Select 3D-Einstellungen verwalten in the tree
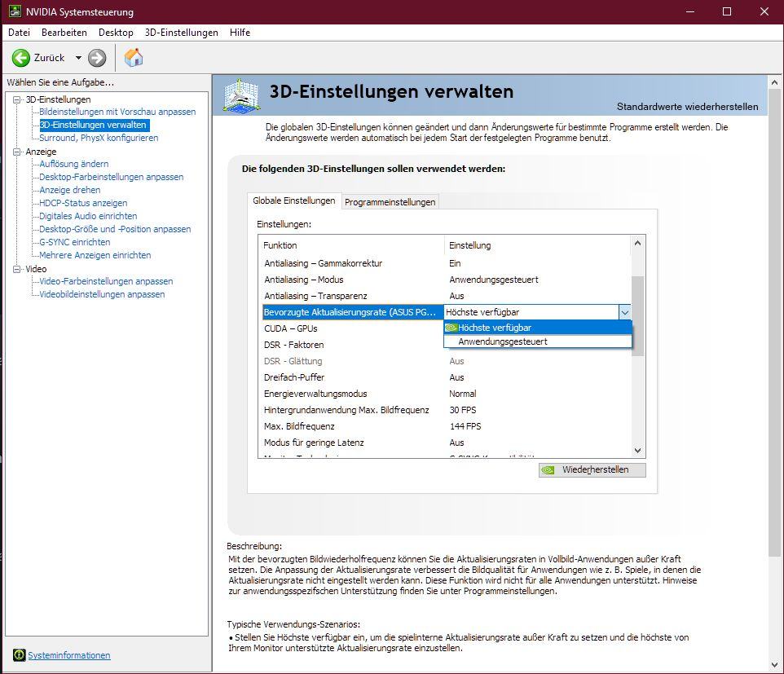This screenshot has width=784, height=674. click(x=94, y=125)
